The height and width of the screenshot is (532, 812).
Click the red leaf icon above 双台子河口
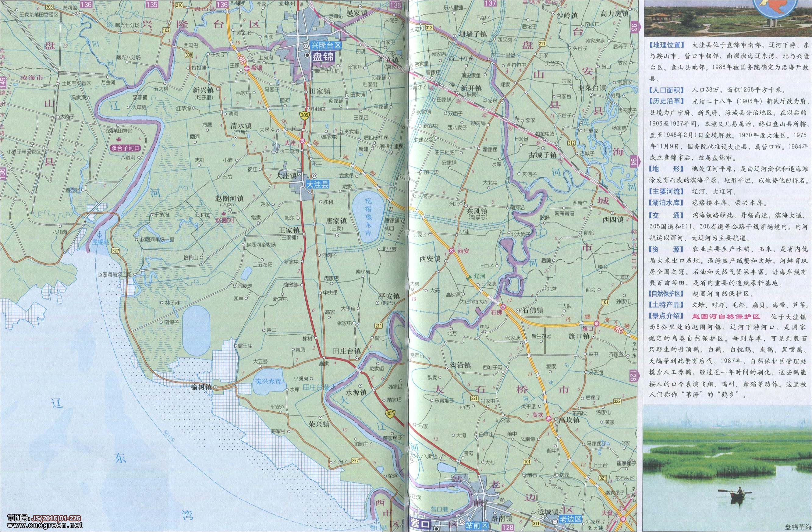[119, 140]
